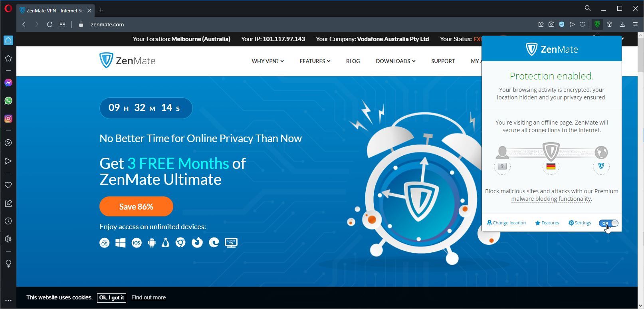Viewport: 644px width, 309px height.
Task: Click the unknown user location icon
Action: coord(502,166)
